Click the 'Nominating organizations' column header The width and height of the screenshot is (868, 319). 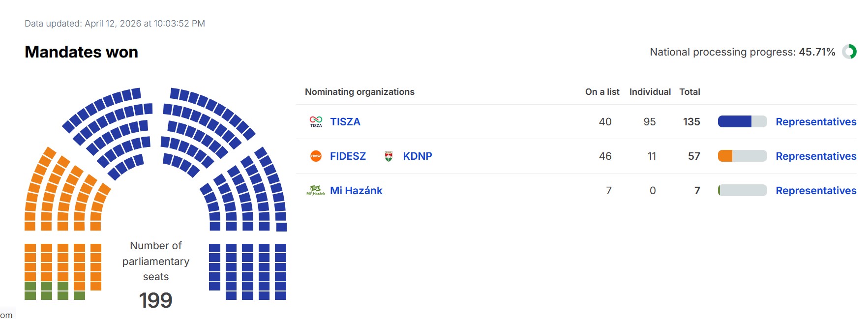(359, 92)
